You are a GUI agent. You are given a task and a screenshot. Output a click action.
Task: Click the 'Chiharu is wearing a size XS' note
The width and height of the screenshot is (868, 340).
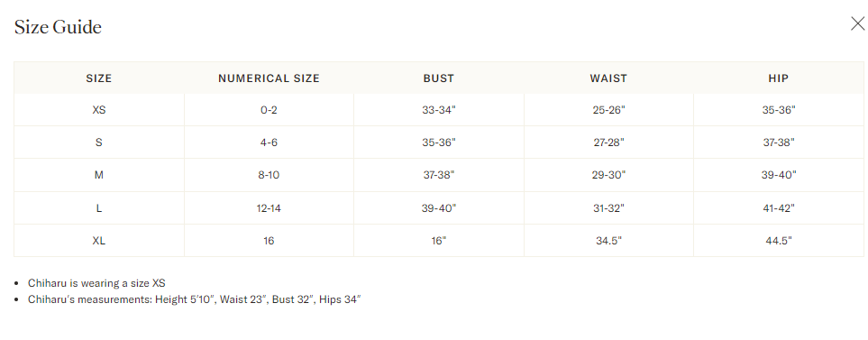tap(96, 283)
